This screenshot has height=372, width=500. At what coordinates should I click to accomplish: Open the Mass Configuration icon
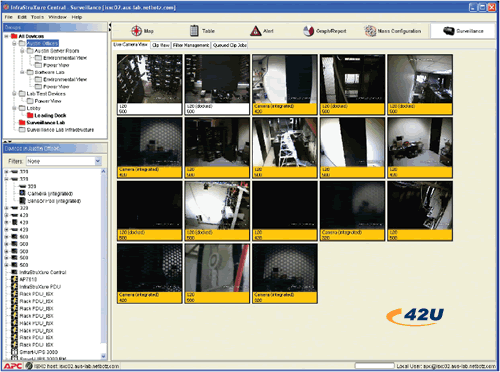point(370,31)
